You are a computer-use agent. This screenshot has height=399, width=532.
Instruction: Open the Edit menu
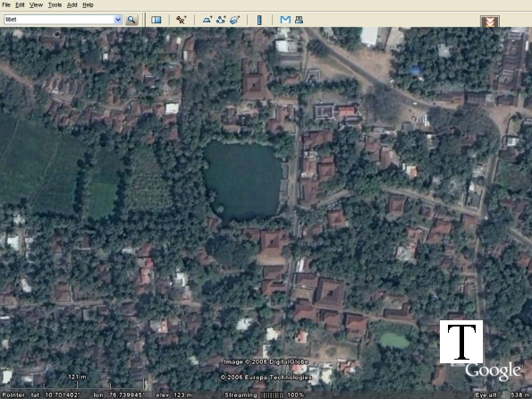(20, 5)
